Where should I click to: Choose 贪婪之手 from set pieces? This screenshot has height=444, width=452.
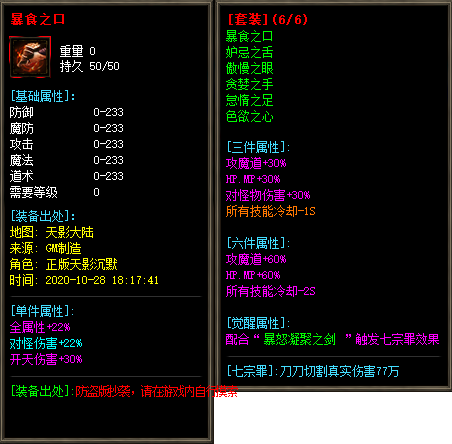point(249,84)
